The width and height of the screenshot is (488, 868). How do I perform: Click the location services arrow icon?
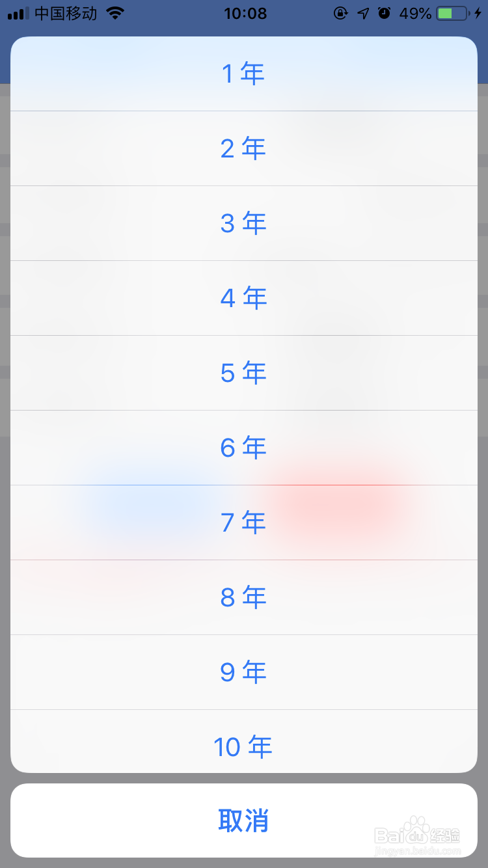[x=363, y=13]
